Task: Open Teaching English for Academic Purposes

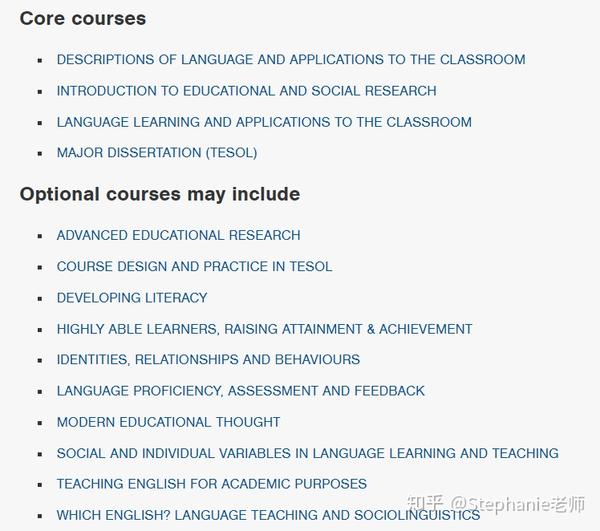Action: [212, 484]
